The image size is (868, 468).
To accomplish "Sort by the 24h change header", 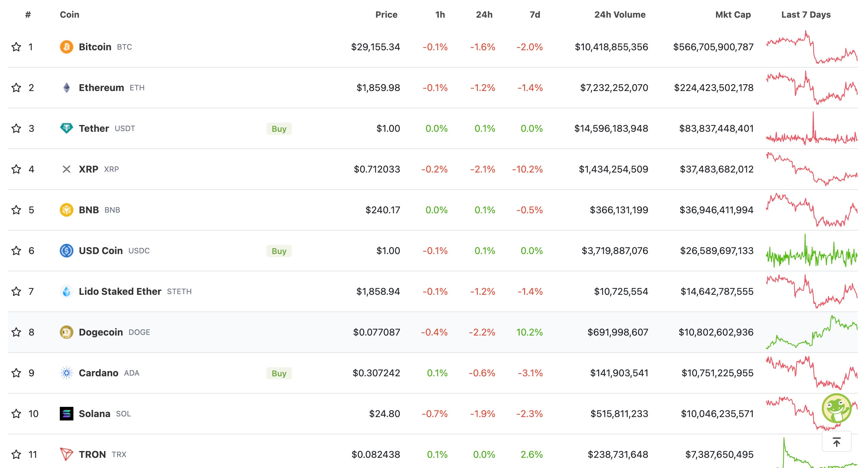I will pos(484,15).
